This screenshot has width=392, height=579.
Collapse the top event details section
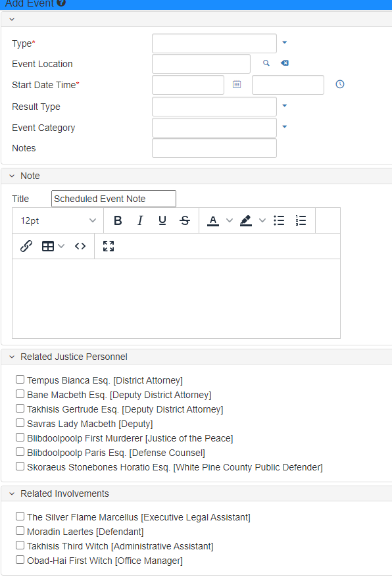pos(12,19)
